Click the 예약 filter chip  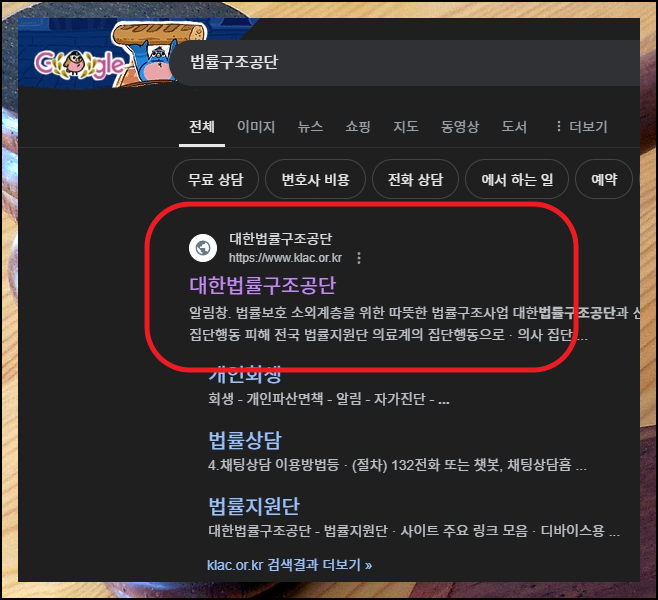tap(604, 179)
